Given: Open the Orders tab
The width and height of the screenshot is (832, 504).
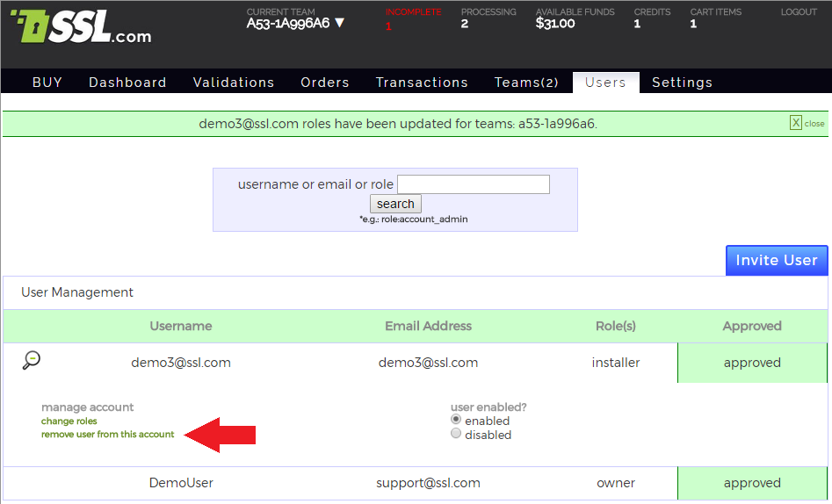Looking at the screenshot, I should pyautogui.click(x=325, y=83).
